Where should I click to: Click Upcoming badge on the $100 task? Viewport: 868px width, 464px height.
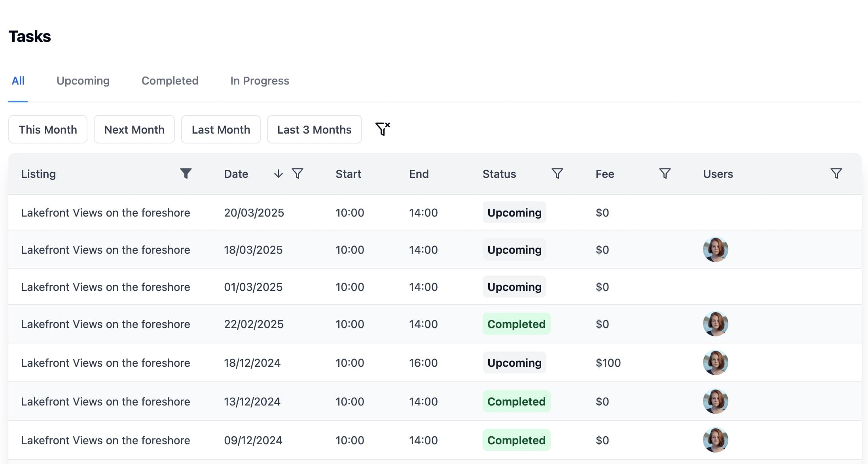(514, 362)
